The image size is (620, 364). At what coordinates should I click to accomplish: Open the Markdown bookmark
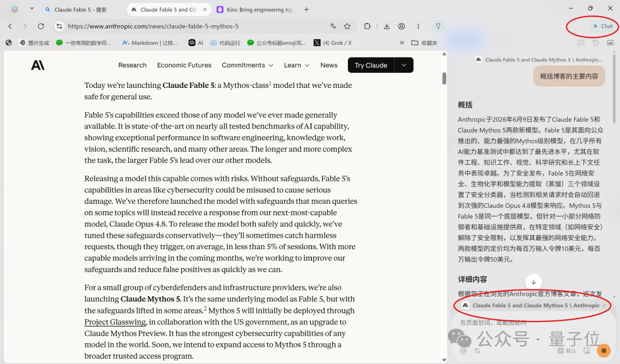pyautogui.click(x=149, y=42)
